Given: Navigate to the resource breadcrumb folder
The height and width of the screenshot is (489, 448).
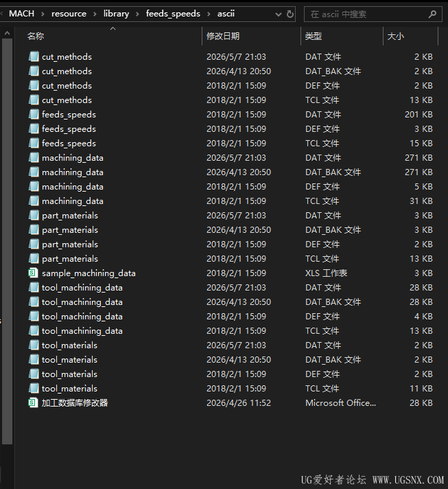Looking at the screenshot, I should 69,14.
